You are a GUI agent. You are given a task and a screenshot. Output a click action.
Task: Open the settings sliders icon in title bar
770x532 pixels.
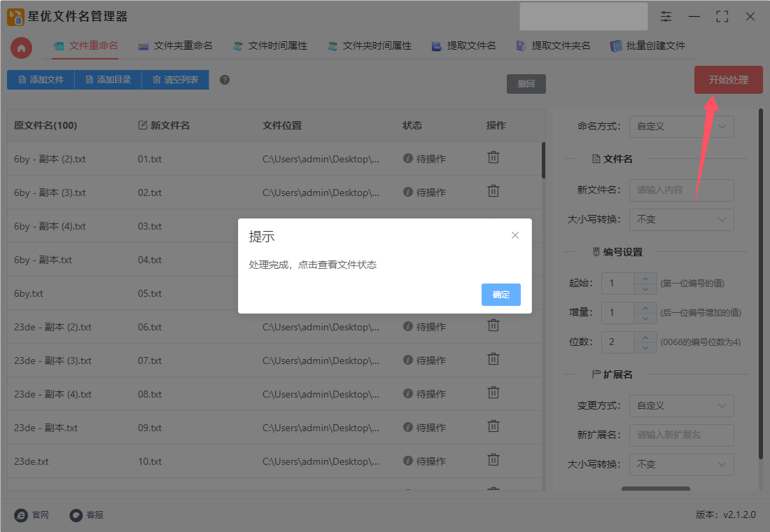coord(666,17)
